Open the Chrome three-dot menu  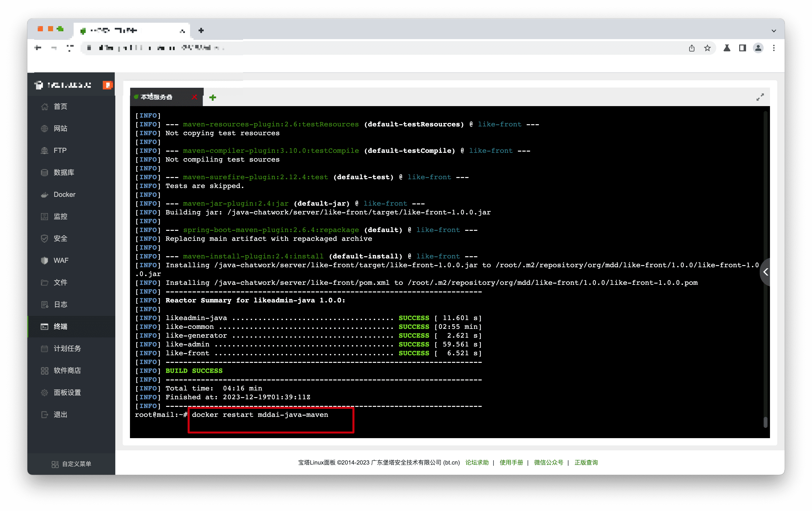[x=774, y=48]
